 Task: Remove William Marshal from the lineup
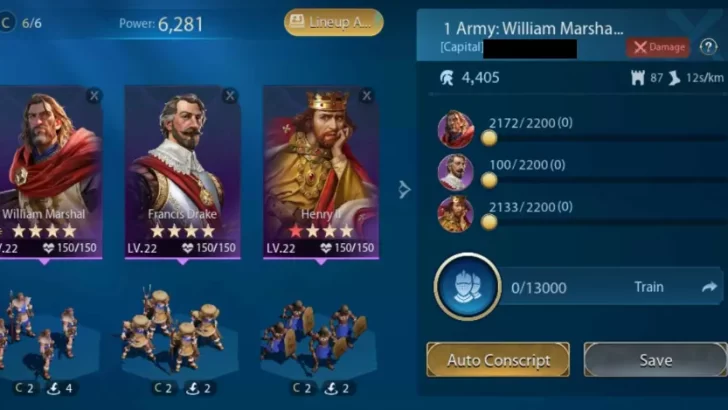click(94, 96)
